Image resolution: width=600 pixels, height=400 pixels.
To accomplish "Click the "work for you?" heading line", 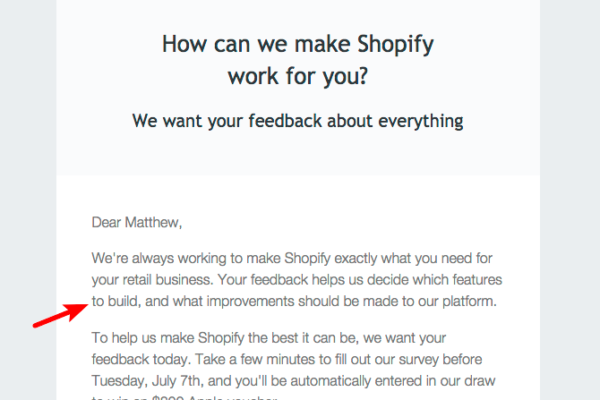I will [x=298, y=76].
